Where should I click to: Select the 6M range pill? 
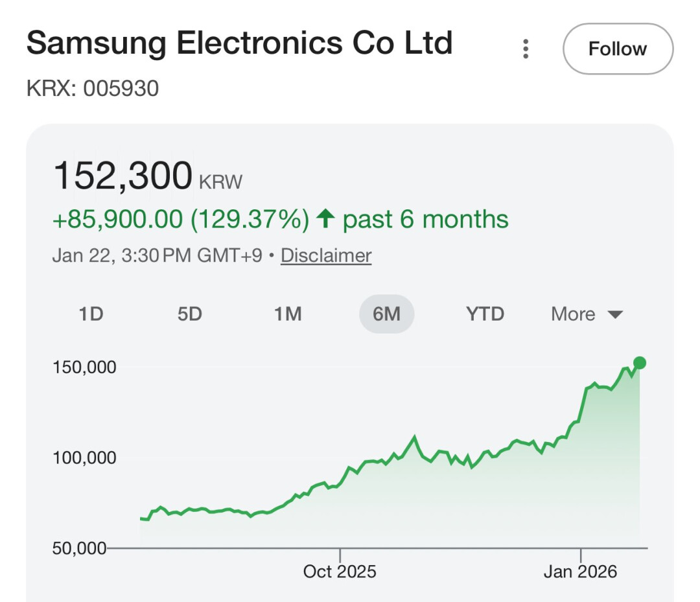tap(386, 314)
